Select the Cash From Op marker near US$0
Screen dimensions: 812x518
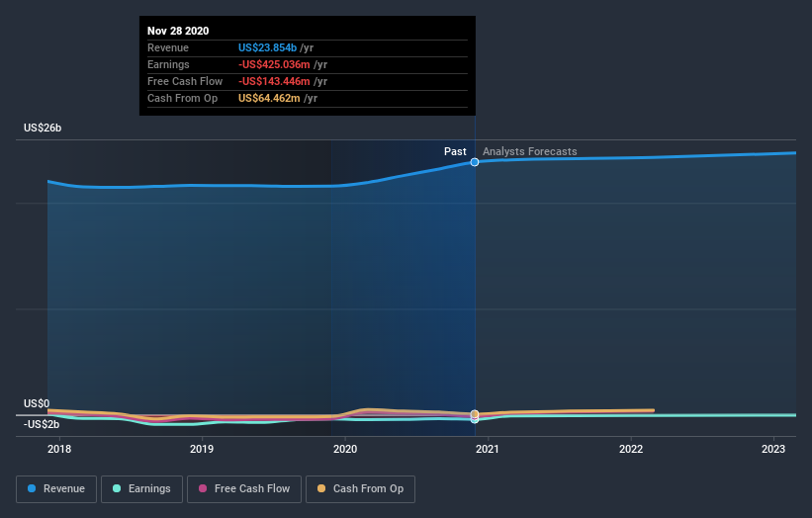(x=475, y=414)
